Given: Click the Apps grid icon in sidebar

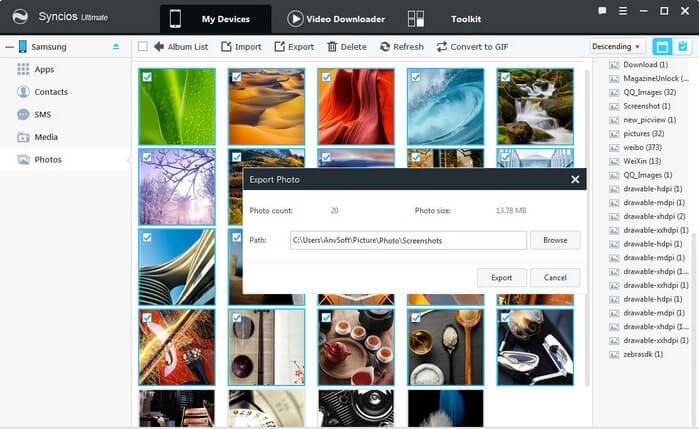Looking at the screenshot, I should [x=23, y=69].
